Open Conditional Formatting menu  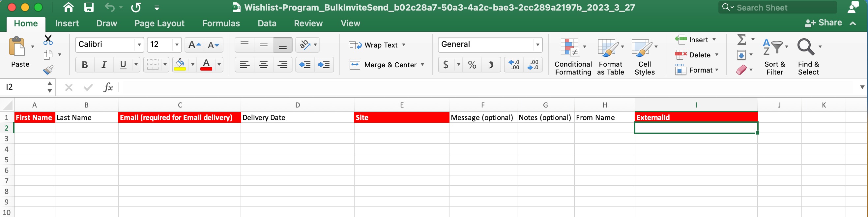click(x=573, y=57)
